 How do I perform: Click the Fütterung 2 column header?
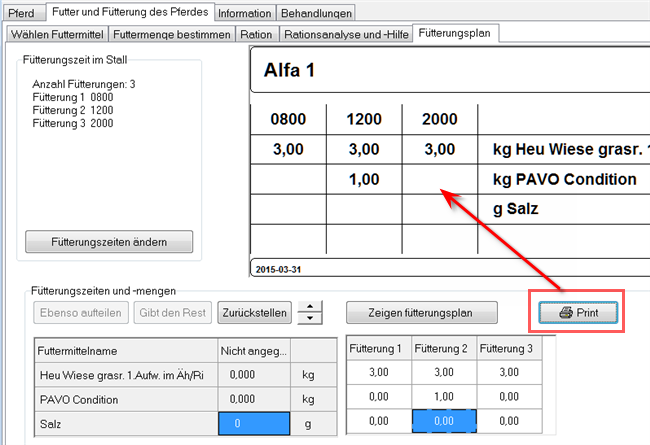[444, 348]
